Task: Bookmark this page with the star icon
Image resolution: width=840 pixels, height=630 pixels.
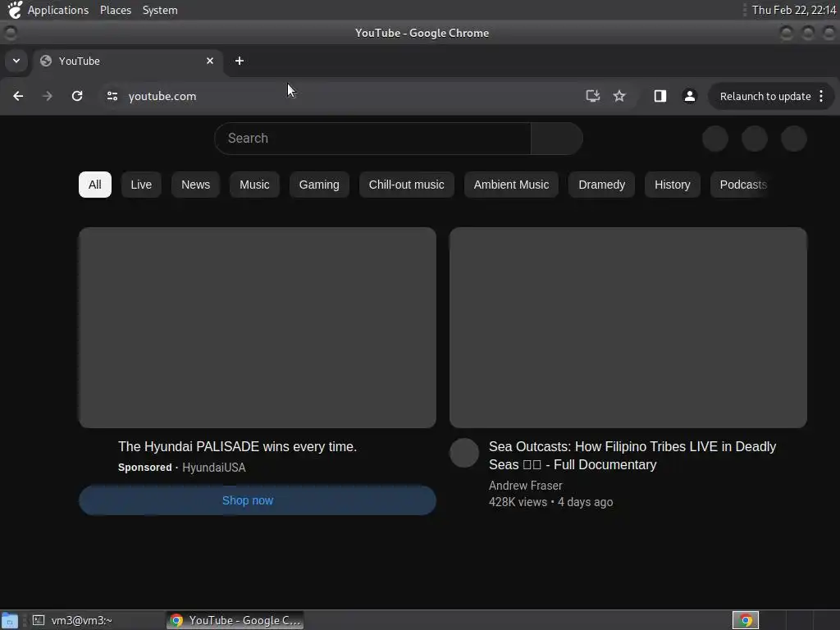Action: [619, 96]
